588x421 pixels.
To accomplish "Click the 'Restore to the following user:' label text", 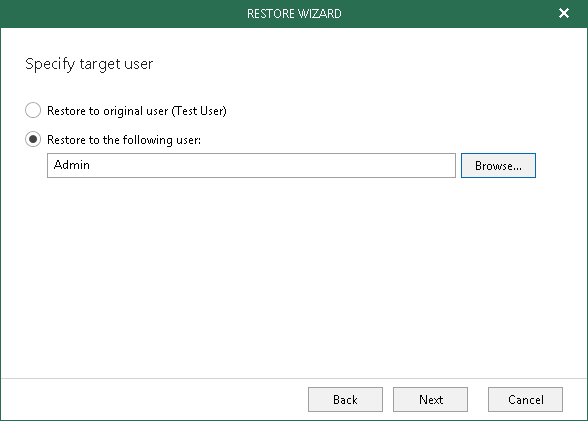I will [x=124, y=140].
